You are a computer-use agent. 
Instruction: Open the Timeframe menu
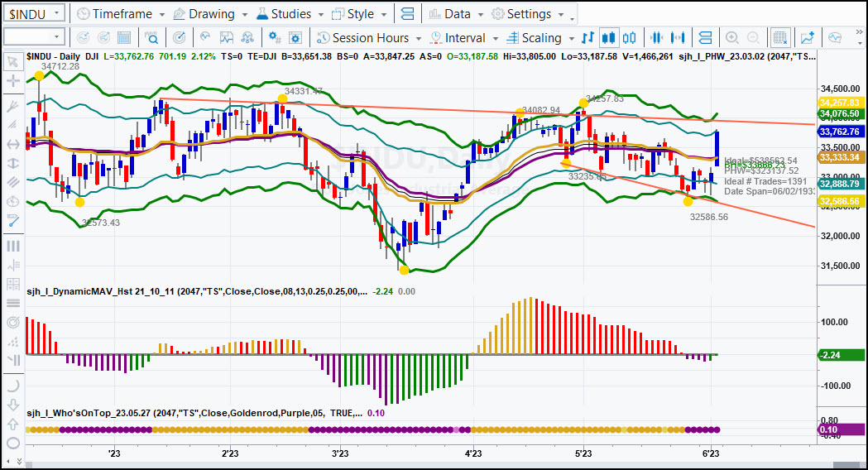pyautogui.click(x=120, y=14)
